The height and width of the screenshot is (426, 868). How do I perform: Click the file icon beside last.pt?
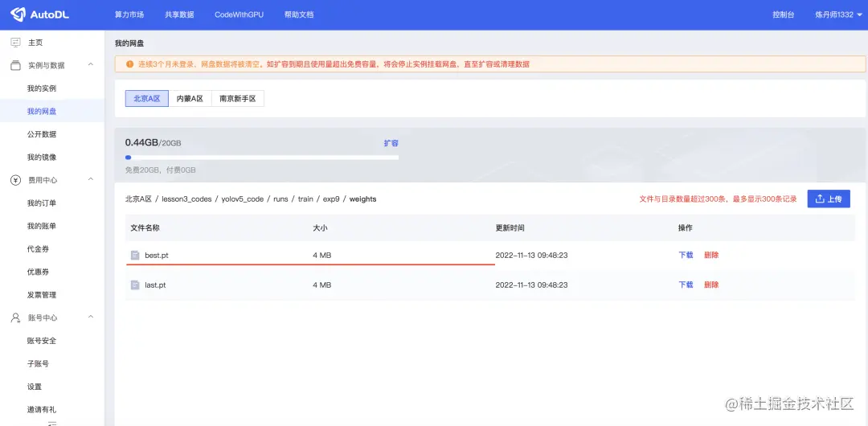(x=135, y=285)
